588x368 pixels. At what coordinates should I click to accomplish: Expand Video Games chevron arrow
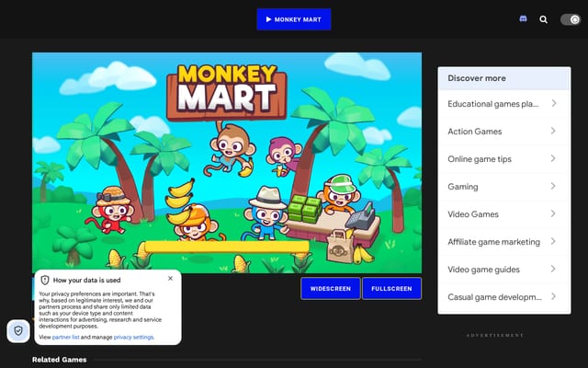(553, 213)
